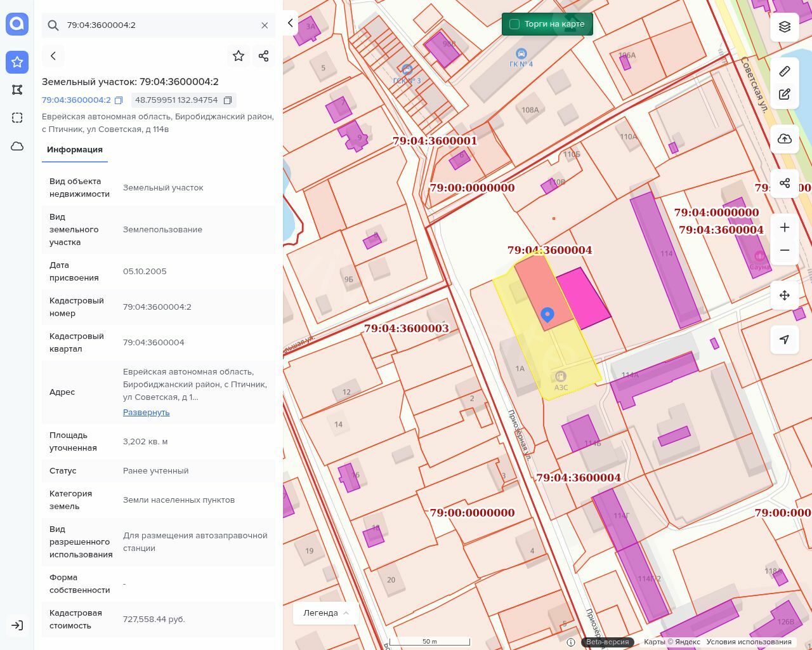Zoom in the map with plus button

click(785, 227)
